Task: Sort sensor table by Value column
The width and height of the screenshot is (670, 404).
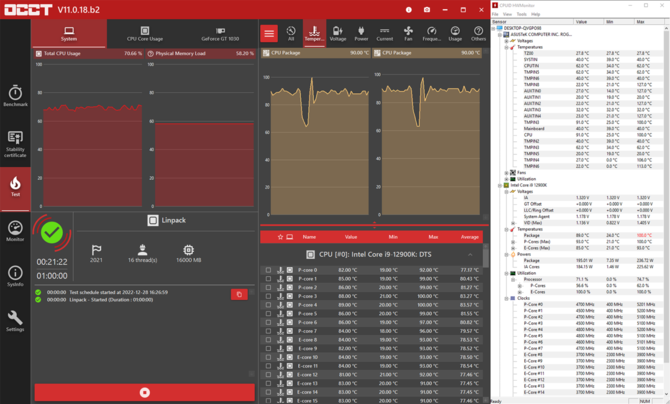Action: pyautogui.click(x=351, y=237)
